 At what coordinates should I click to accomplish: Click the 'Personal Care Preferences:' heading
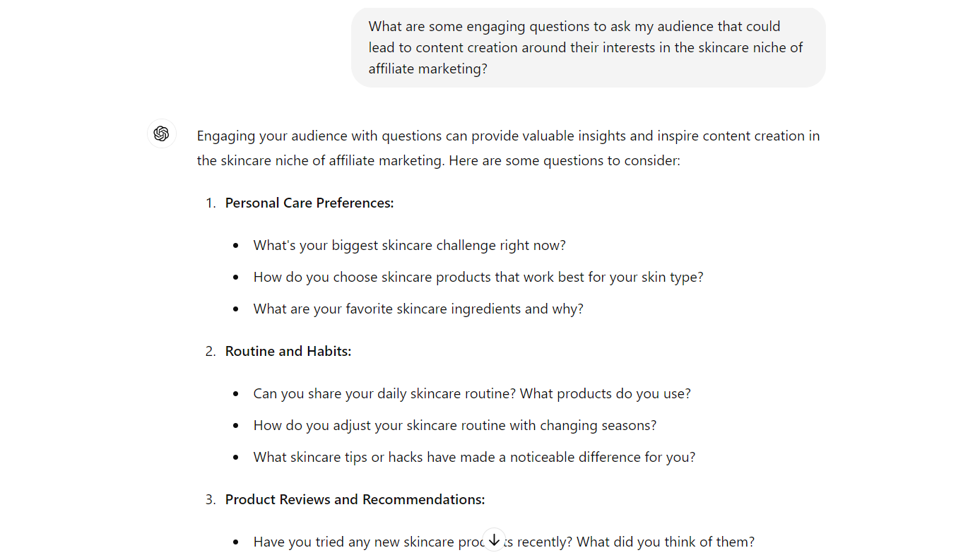(x=309, y=203)
